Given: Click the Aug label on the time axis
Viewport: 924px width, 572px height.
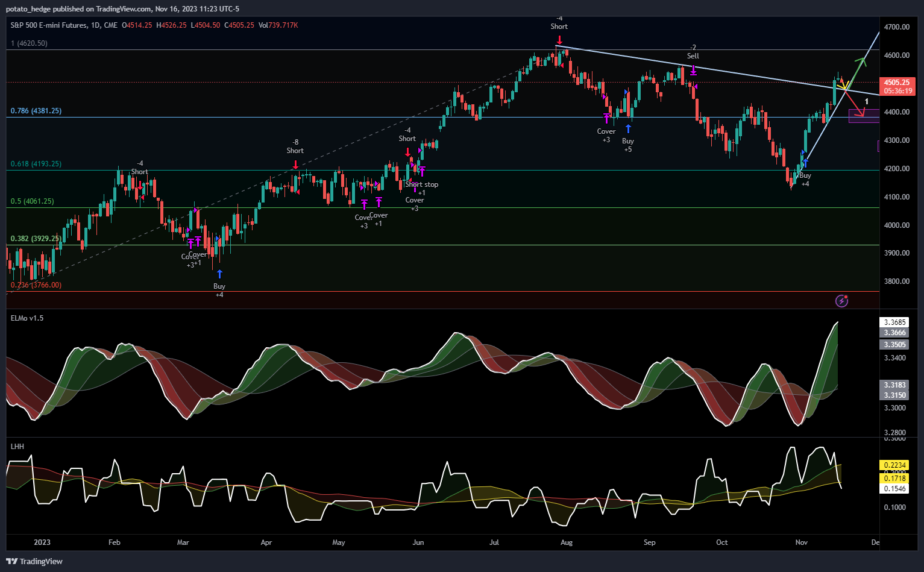Looking at the screenshot, I should click(x=567, y=542).
